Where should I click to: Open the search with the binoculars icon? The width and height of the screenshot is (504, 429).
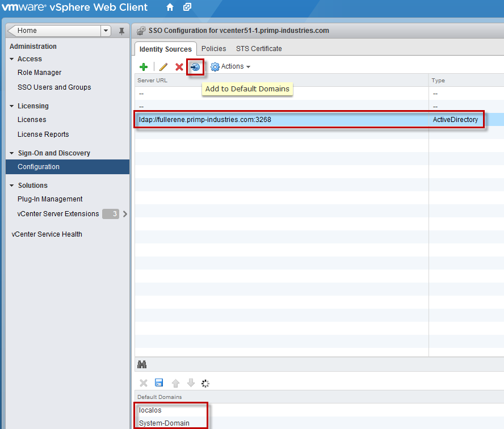[x=142, y=364]
